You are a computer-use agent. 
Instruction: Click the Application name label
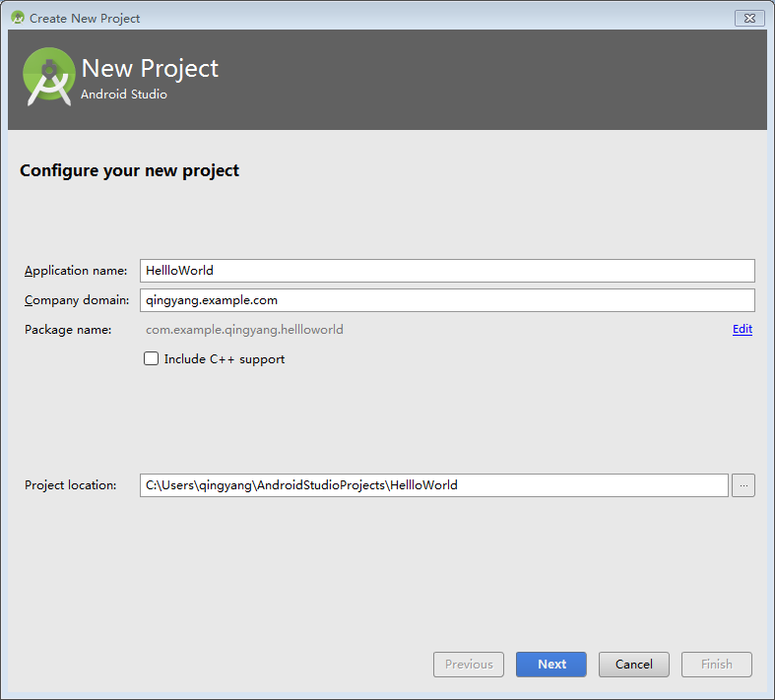point(76,271)
